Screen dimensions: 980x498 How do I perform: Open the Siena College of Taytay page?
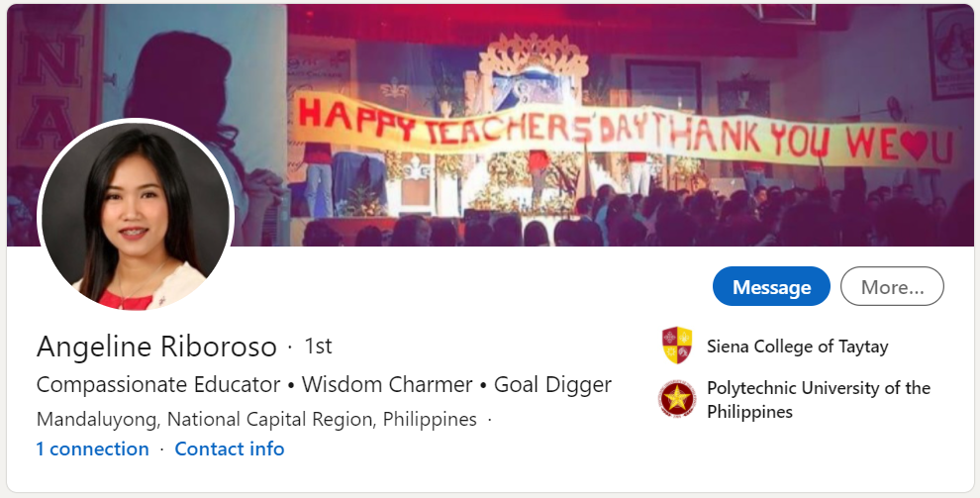pos(798,347)
